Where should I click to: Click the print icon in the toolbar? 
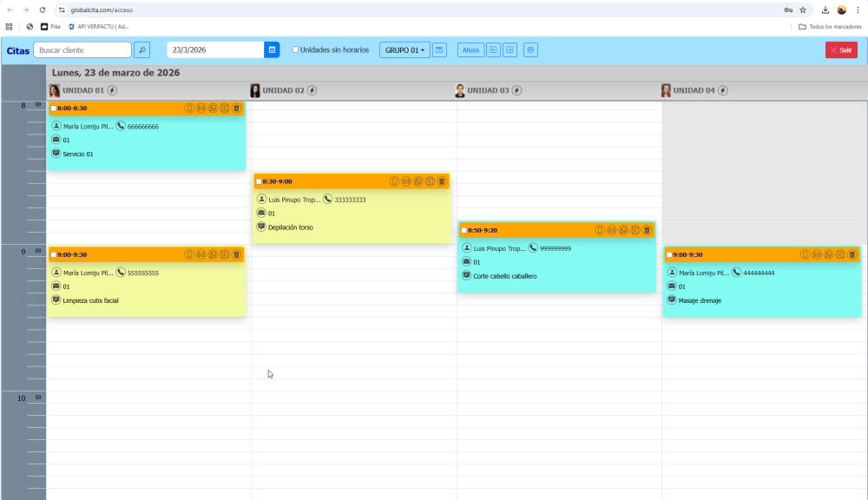(530, 49)
